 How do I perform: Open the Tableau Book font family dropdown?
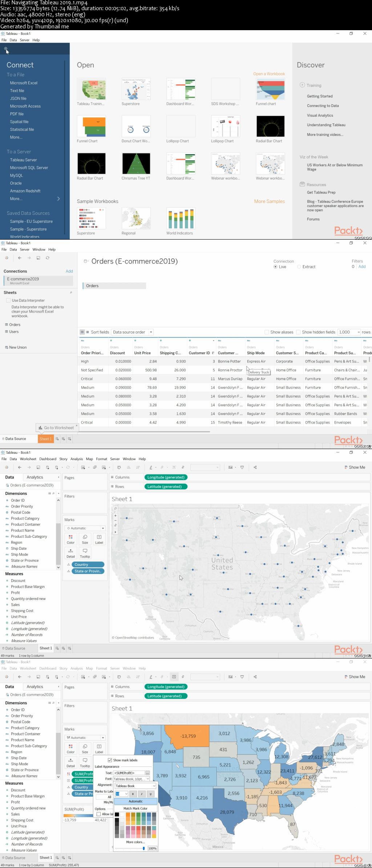136,786
